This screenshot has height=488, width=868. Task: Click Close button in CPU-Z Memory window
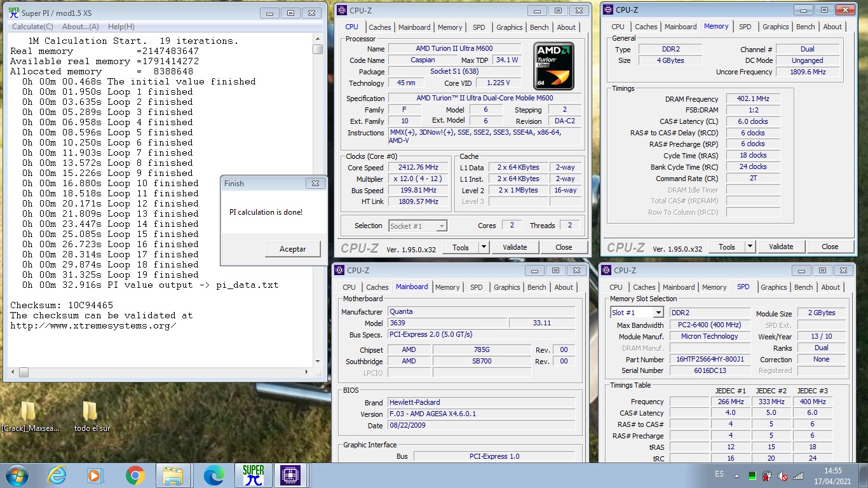point(830,247)
